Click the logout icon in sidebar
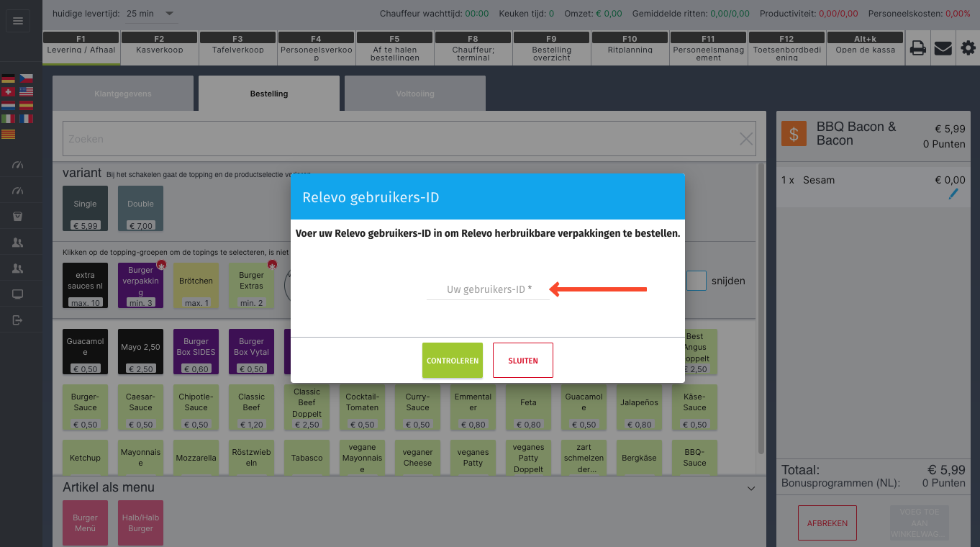 18,320
